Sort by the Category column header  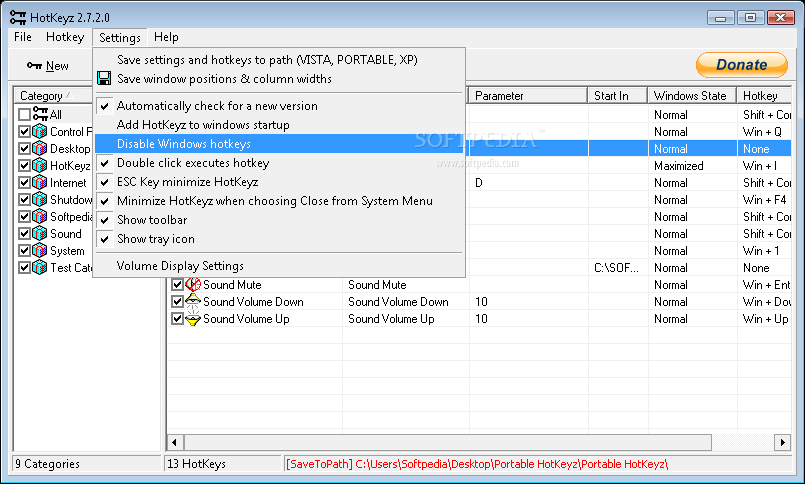pyautogui.click(x=53, y=95)
